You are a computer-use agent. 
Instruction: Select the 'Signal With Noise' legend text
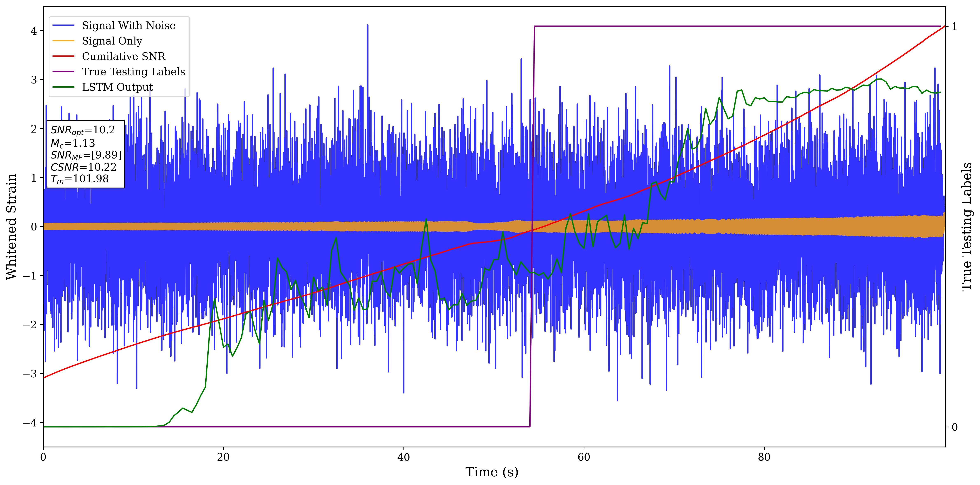point(129,26)
